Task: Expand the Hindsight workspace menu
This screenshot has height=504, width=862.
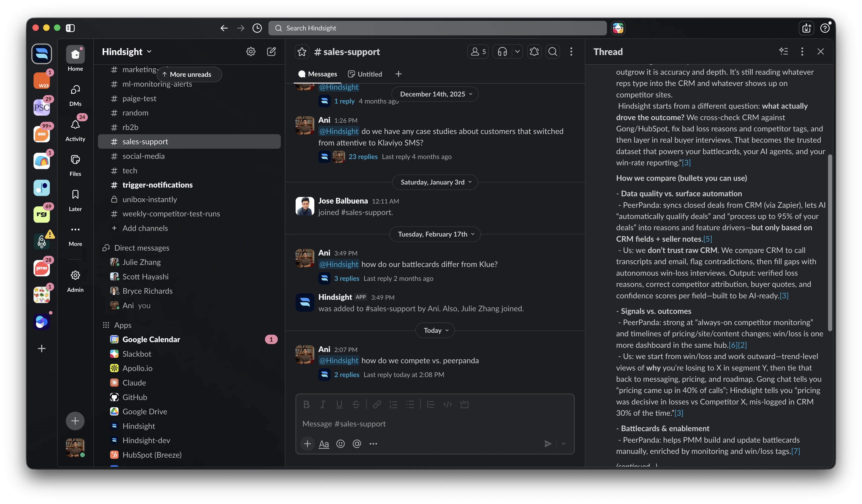Action: pos(126,52)
